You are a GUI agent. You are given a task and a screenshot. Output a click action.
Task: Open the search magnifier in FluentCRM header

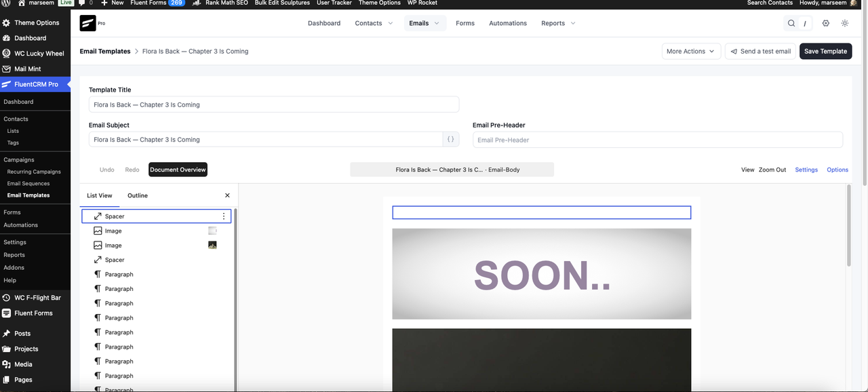pyautogui.click(x=791, y=23)
